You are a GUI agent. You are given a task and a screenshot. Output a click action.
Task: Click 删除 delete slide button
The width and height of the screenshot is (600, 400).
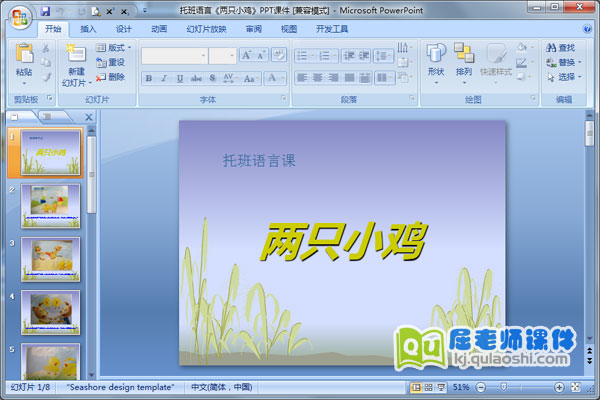[111, 77]
